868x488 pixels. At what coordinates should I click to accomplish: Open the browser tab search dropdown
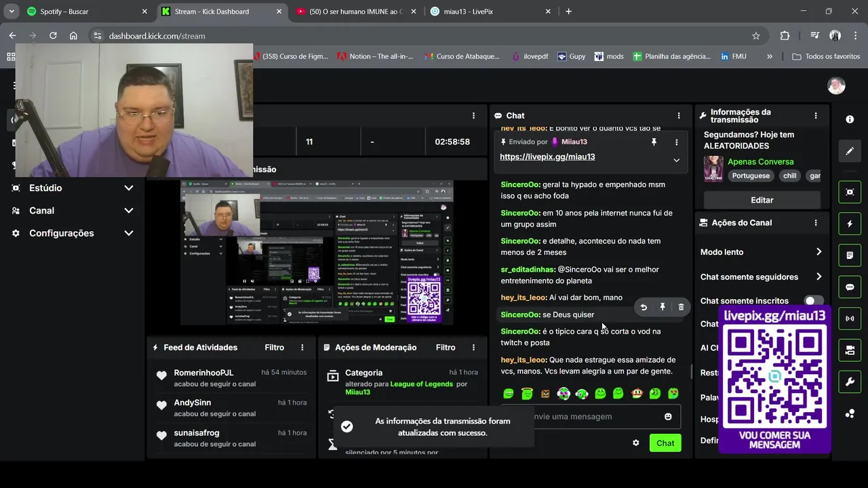tap(12, 12)
